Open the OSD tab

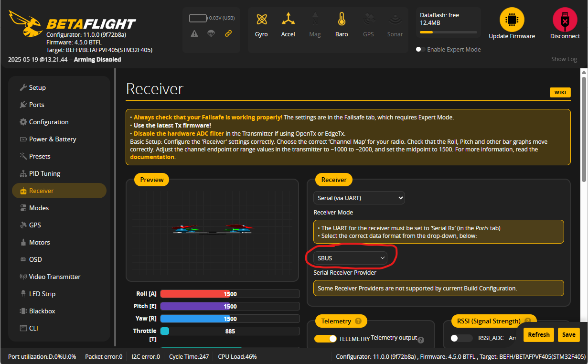pos(59,259)
